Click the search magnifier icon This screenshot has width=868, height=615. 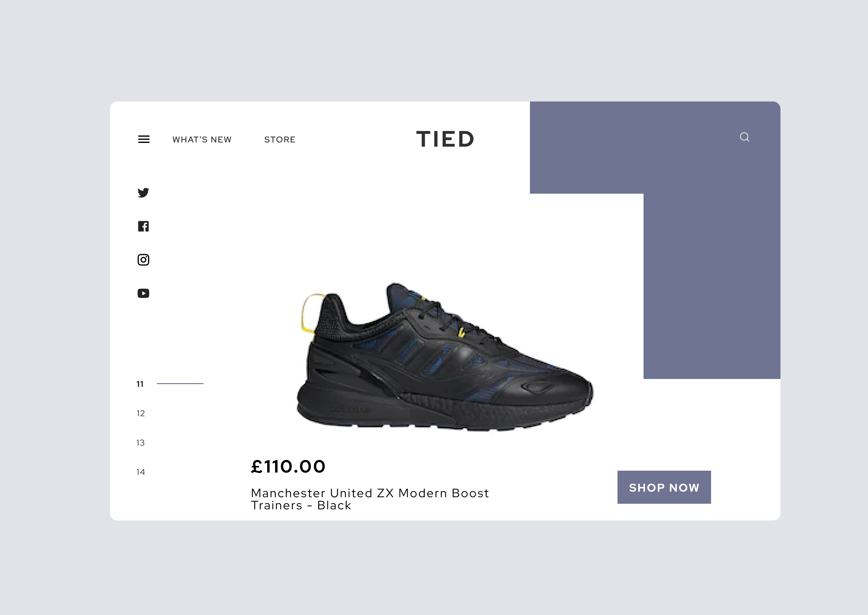(745, 137)
